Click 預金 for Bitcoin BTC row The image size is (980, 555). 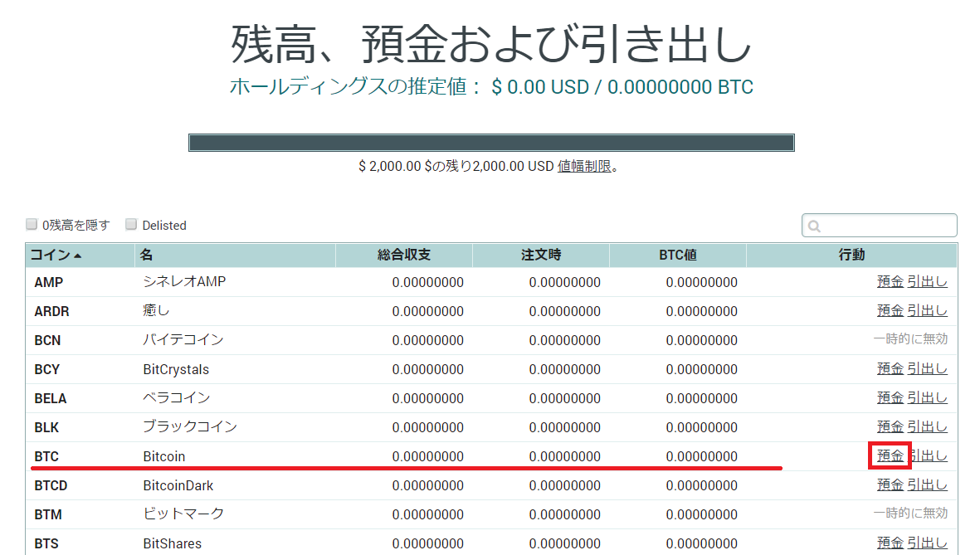(890, 455)
